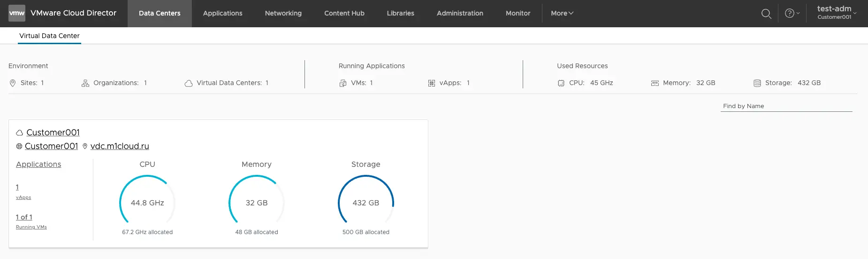Select the Libraries menu item
The height and width of the screenshot is (259, 868).
(401, 13)
